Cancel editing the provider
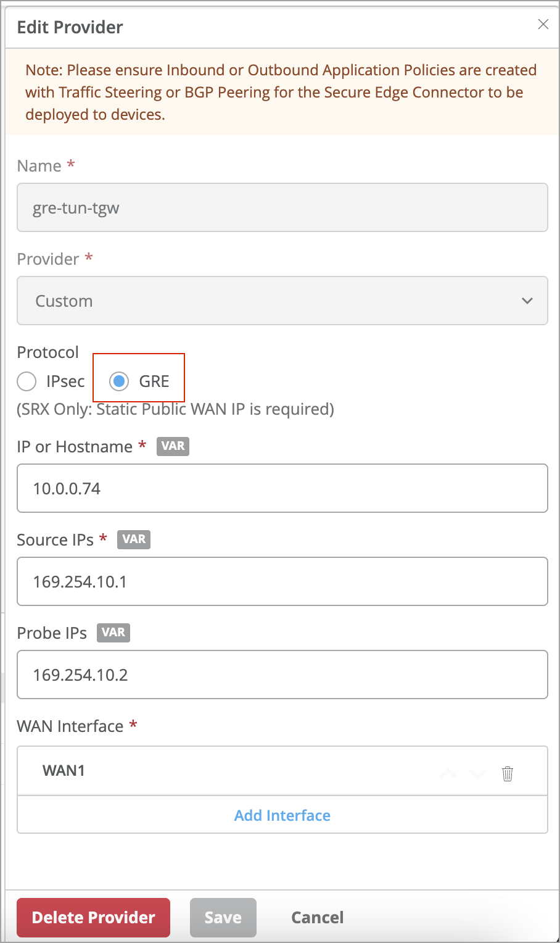Image resolution: width=560 pixels, height=943 pixels. click(x=317, y=918)
